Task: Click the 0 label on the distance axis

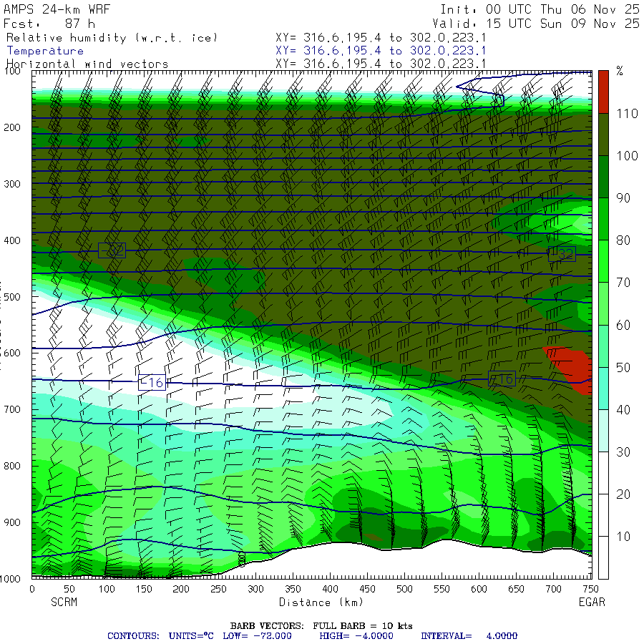Action: pos(32,589)
